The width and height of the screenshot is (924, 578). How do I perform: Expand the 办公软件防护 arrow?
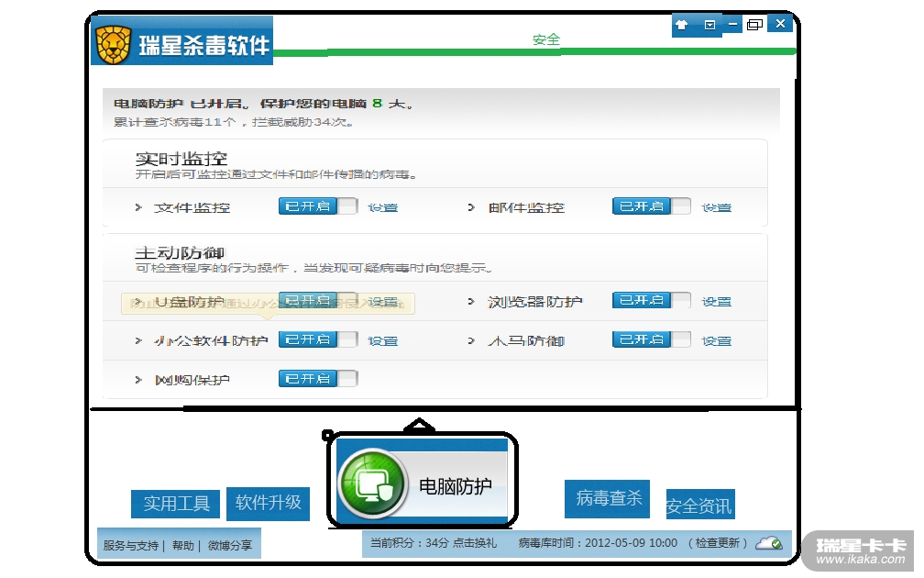138,341
